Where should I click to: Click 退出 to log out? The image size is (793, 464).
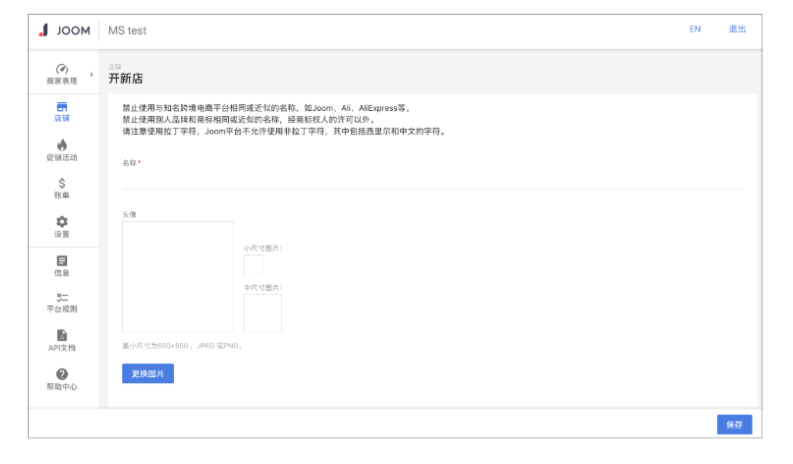point(737,29)
